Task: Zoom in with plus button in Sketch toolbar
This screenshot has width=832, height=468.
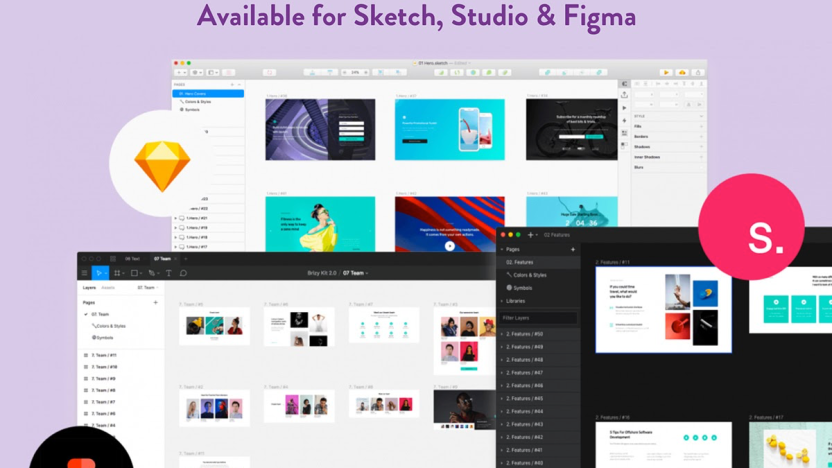Action: pos(366,72)
